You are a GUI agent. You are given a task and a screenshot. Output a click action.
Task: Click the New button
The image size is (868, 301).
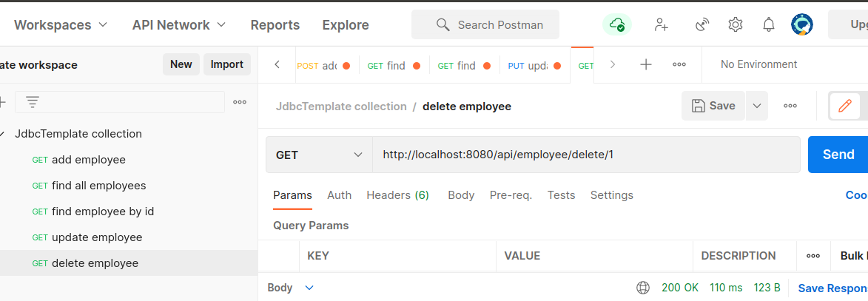pos(181,64)
